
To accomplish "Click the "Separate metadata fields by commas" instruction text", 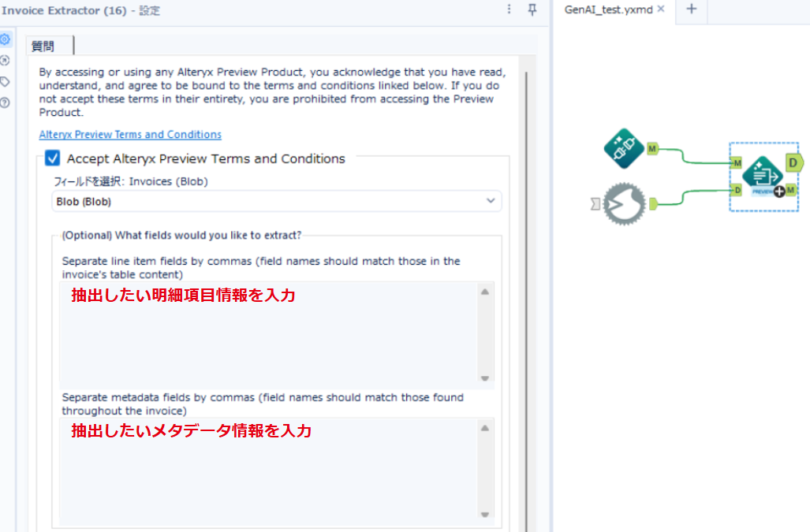I will [x=263, y=404].
